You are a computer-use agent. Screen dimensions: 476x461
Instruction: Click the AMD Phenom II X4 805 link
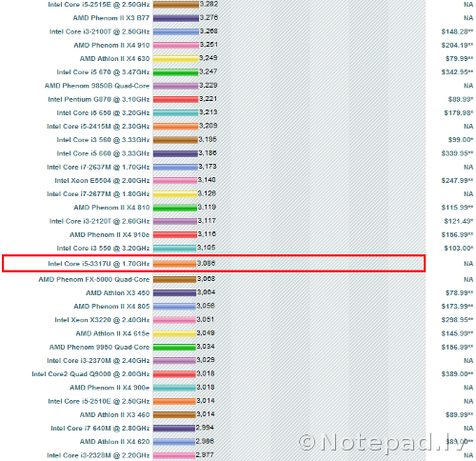click(x=111, y=307)
